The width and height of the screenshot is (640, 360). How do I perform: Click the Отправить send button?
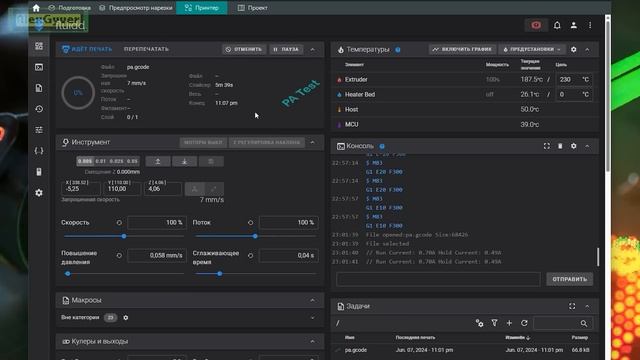[x=569, y=280]
